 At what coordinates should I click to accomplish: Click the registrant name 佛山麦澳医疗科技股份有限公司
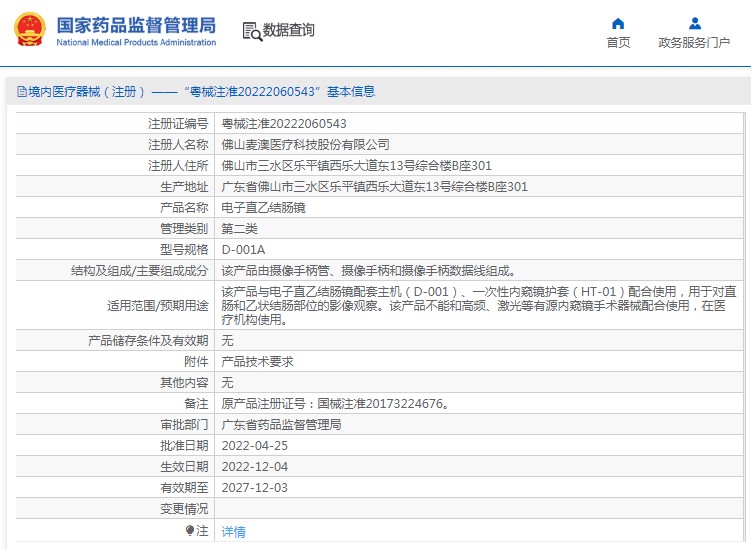tap(305, 144)
